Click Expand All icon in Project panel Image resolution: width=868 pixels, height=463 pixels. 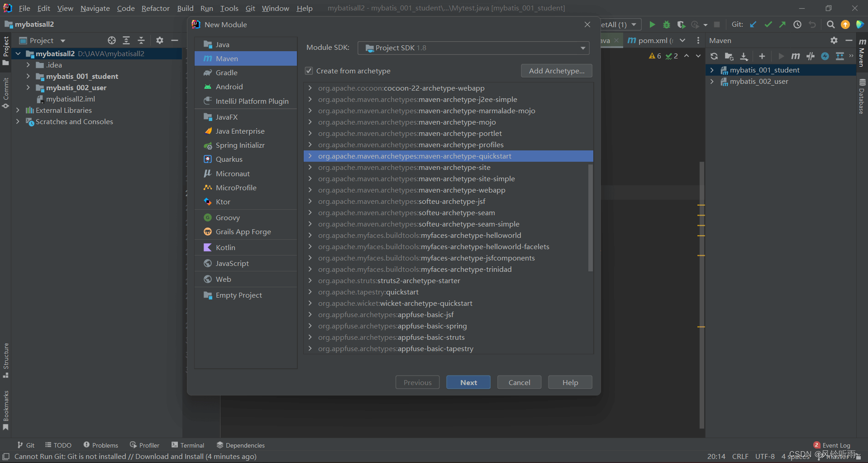pos(126,40)
